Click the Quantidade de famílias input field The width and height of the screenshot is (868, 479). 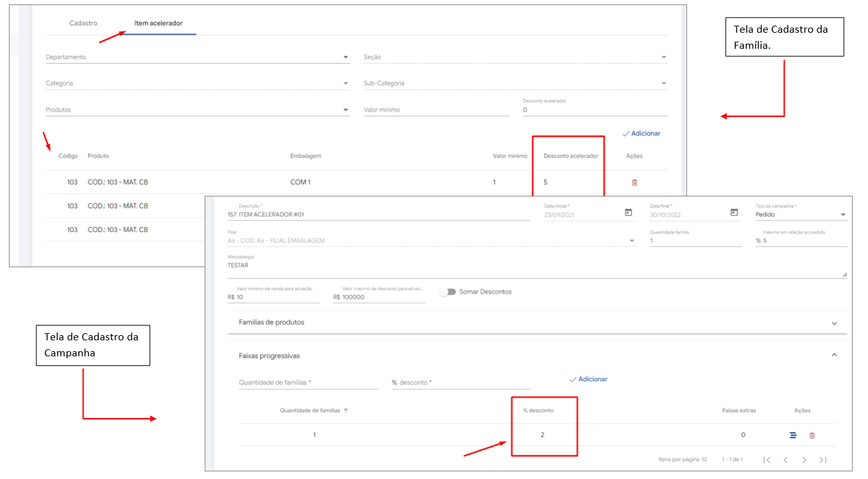pos(308,383)
